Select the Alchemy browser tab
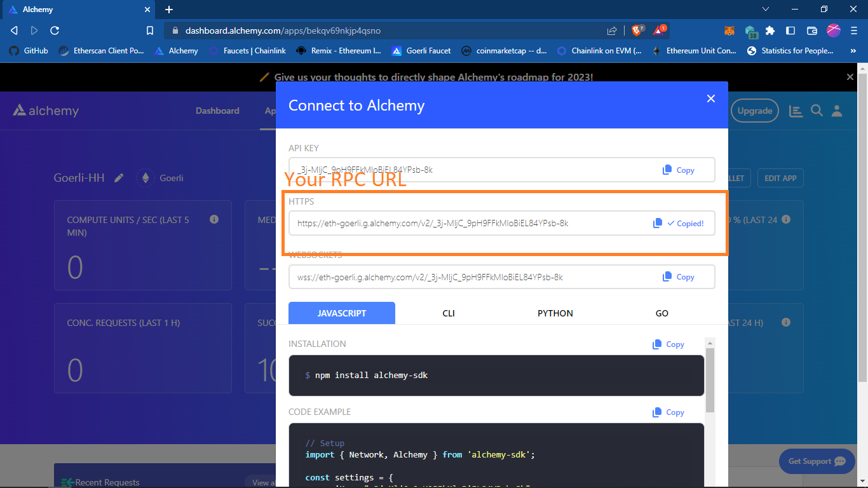 click(78, 10)
